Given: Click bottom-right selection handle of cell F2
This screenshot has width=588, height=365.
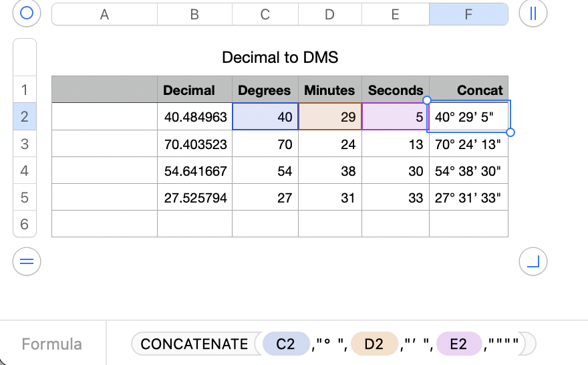Looking at the screenshot, I should pos(511,132).
